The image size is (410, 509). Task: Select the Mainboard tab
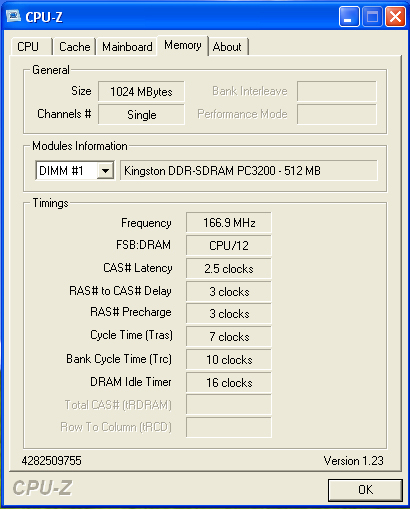[x=127, y=47]
